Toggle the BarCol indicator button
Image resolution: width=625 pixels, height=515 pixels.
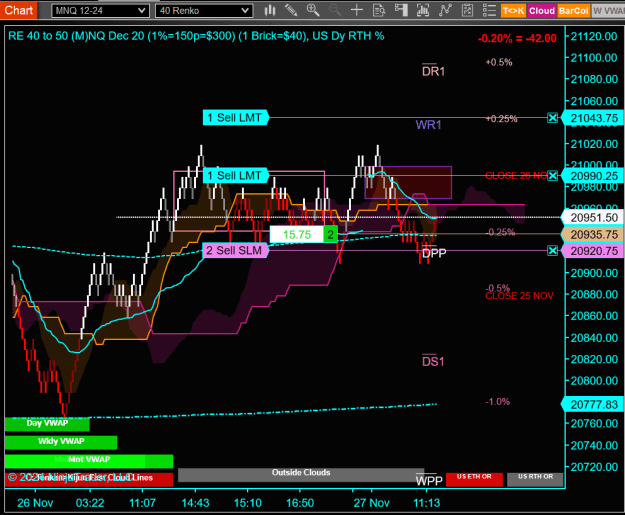pyautogui.click(x=573, y=11)
